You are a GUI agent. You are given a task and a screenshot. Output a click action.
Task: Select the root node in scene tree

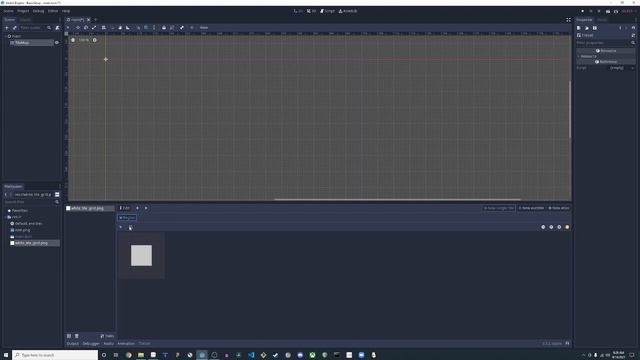pyautogui.click(x=16, y=36)
